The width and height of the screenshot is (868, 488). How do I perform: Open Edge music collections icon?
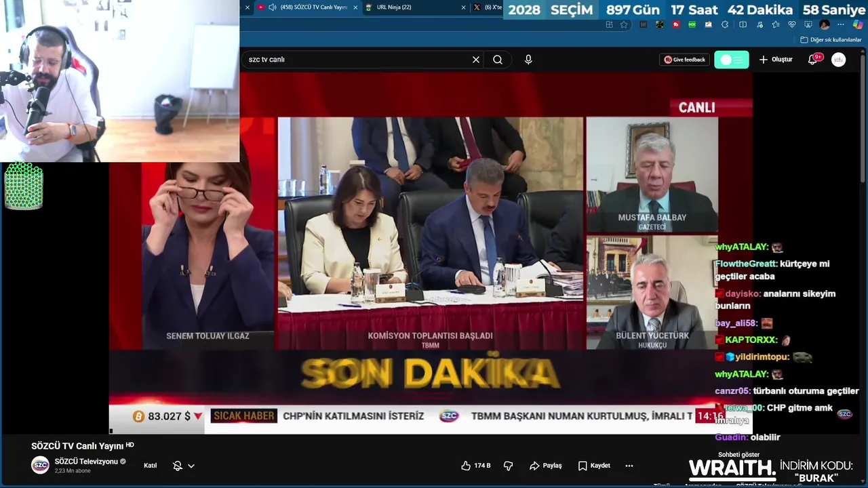click(759, 24)
